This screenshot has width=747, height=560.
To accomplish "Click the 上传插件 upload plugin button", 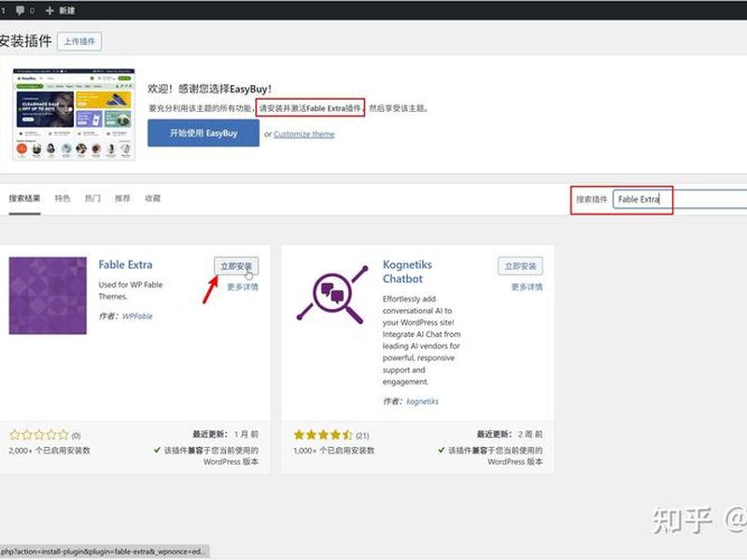I will tap(79, 41).
